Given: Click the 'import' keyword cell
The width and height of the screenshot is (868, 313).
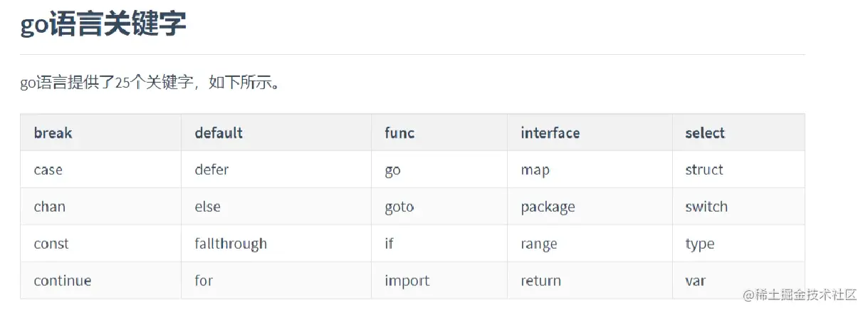Looking at the screenshot, I should pyautogui.click(x=407, y=281).
